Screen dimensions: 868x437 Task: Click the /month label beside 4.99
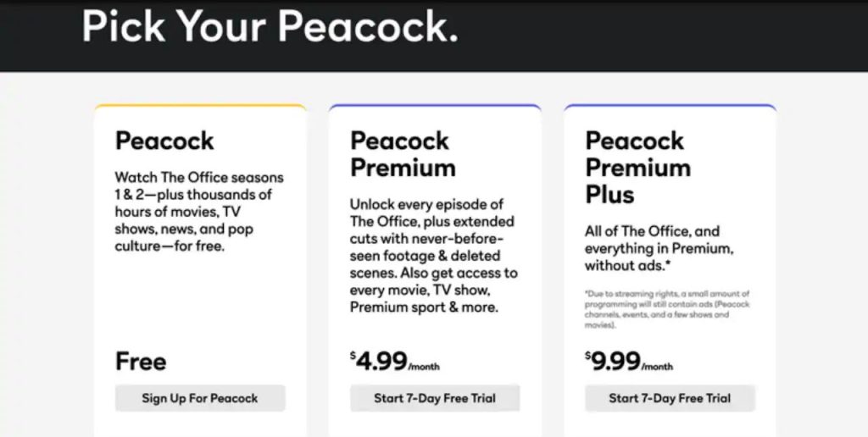(x=424, y=367)
